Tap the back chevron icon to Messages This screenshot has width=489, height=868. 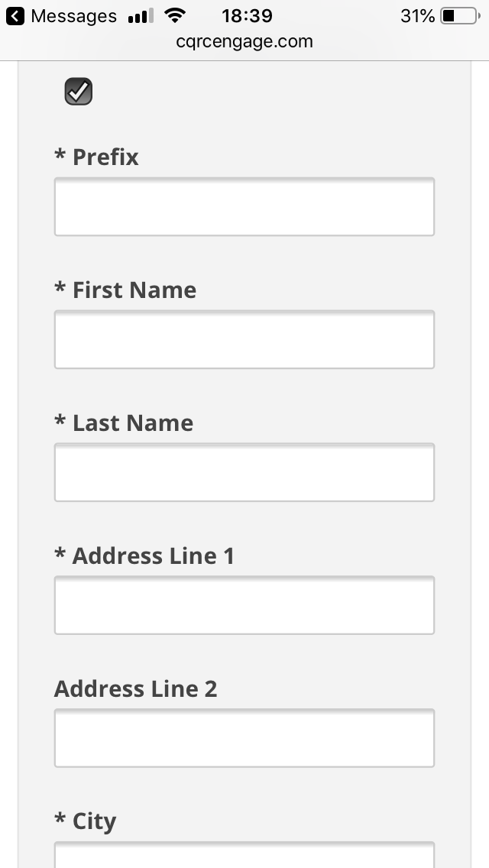[x=15, y=16]
